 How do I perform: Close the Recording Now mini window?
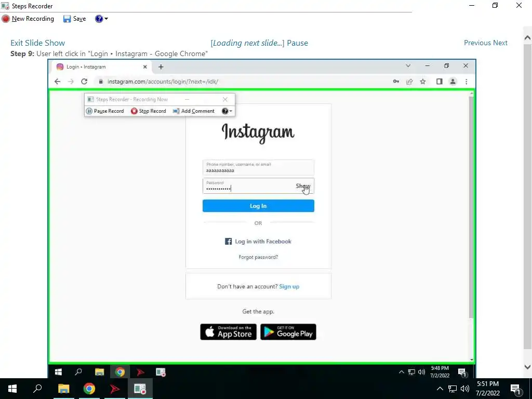pos(225,99)
